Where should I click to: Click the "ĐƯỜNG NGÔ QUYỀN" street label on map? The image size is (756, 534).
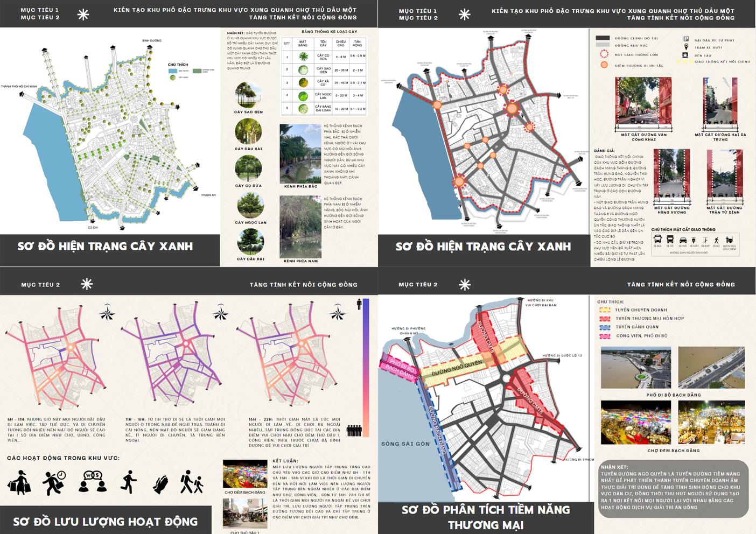[x=457, y=369]
